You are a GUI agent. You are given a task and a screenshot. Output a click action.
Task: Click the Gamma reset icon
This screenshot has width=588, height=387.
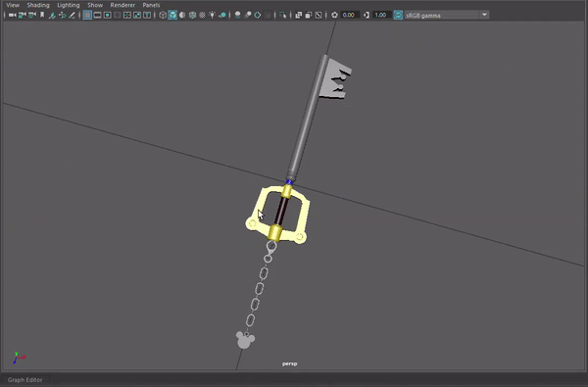tap(367, 15)
